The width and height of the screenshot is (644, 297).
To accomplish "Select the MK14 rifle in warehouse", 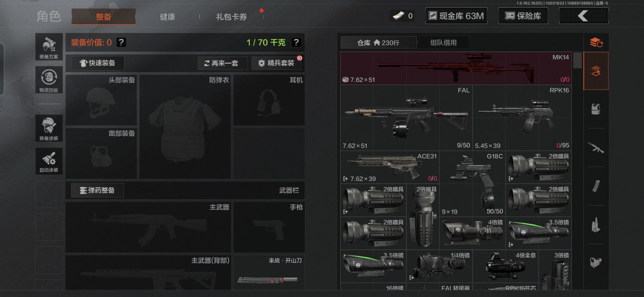I will [x=456, y=68].
